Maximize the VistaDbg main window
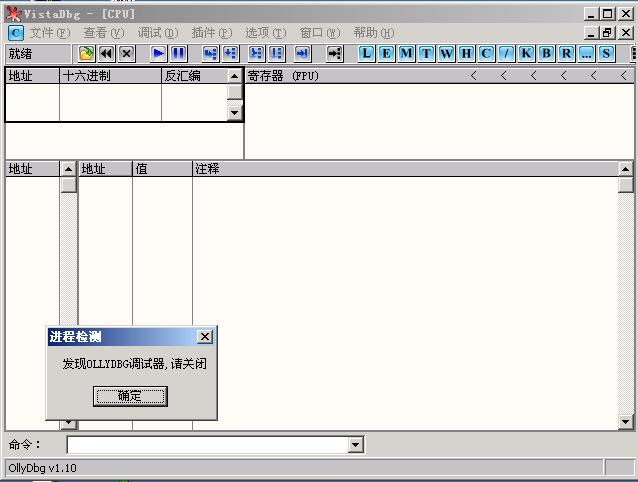 [x=607, y=14]
